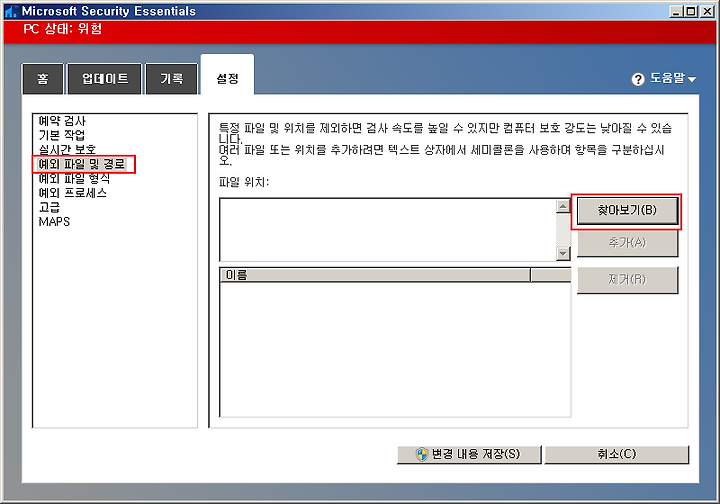Minimize the Microsoft Security Essentials window
The width and height of the screenshot is (720, 504).
pos(675,11)
